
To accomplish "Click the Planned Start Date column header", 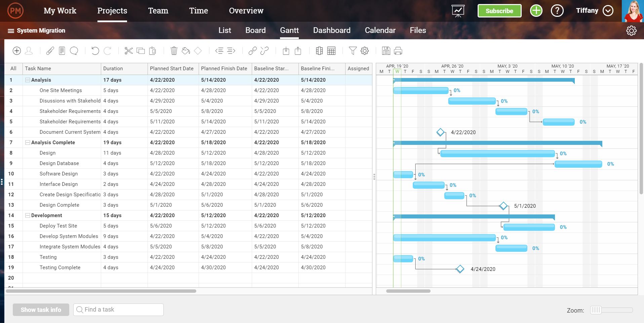I will click(x=173, y=69).
